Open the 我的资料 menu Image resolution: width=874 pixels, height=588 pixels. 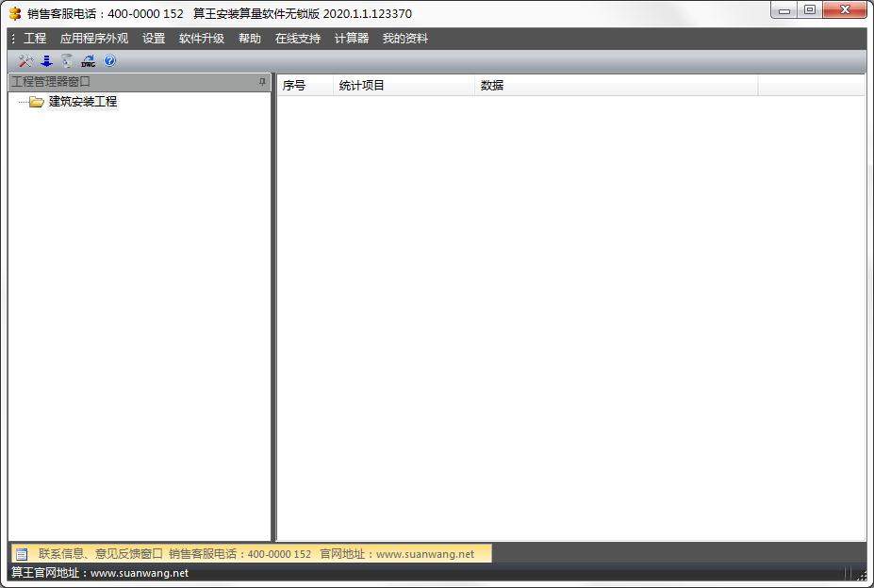(x=405, y=39)
